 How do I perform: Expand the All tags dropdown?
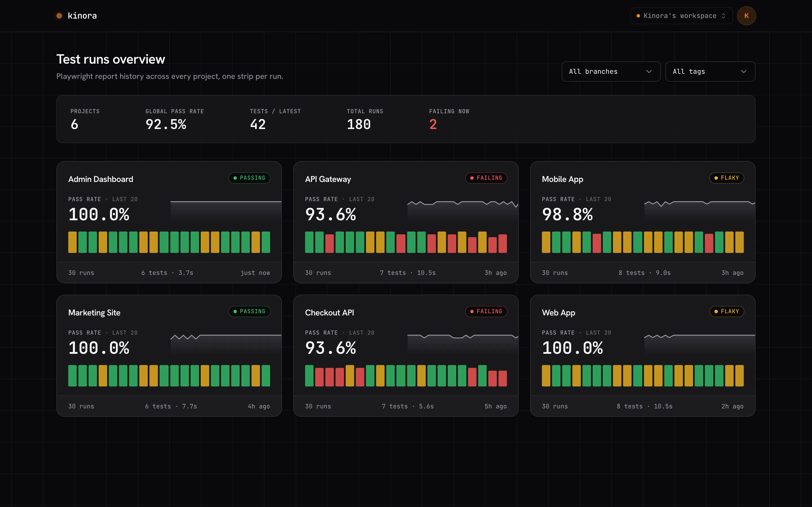pyautogui.click(x=710, y=72)
